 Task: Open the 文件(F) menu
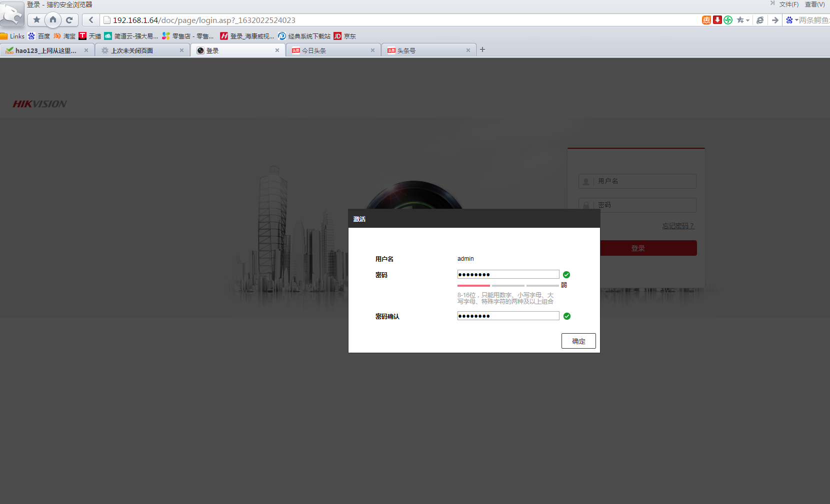coord(788,4)
